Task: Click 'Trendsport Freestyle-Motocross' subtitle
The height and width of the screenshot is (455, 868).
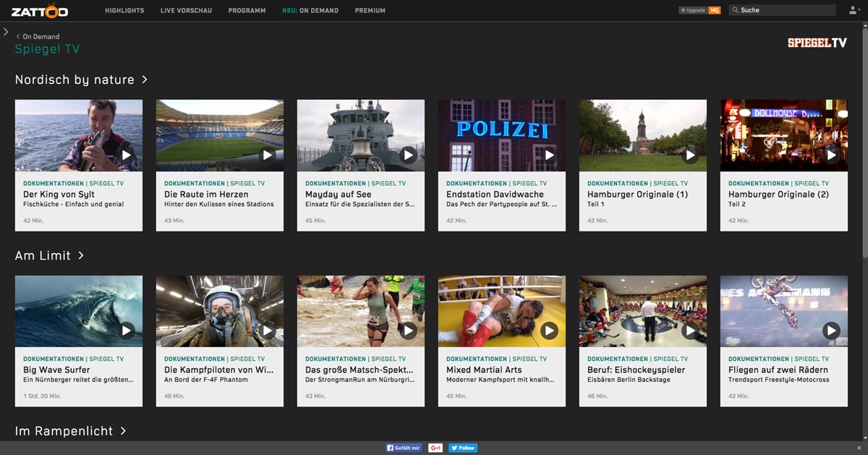Action: (778, 379)
